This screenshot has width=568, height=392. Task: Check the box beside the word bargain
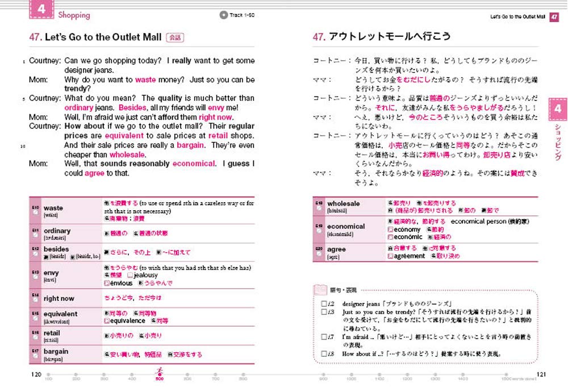[35, 356]
